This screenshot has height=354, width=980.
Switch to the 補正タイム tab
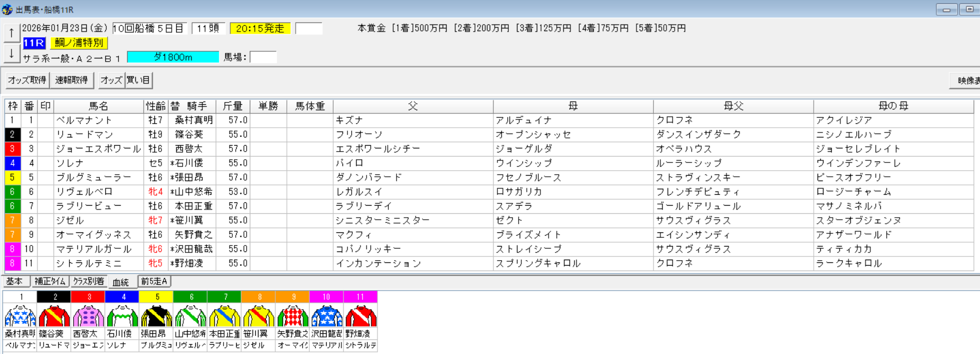click(x=50, y=281)
